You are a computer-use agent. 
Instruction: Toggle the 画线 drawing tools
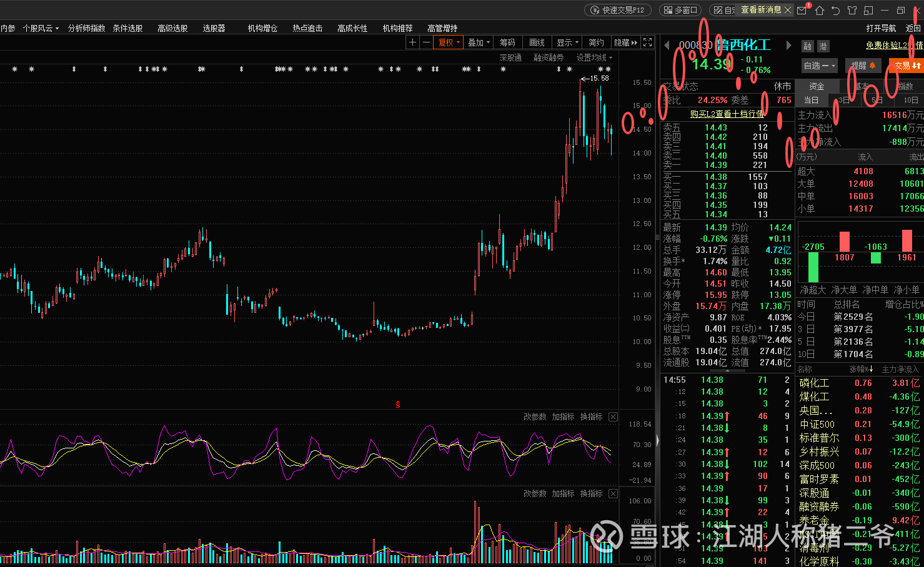click(x=537, y=42)
